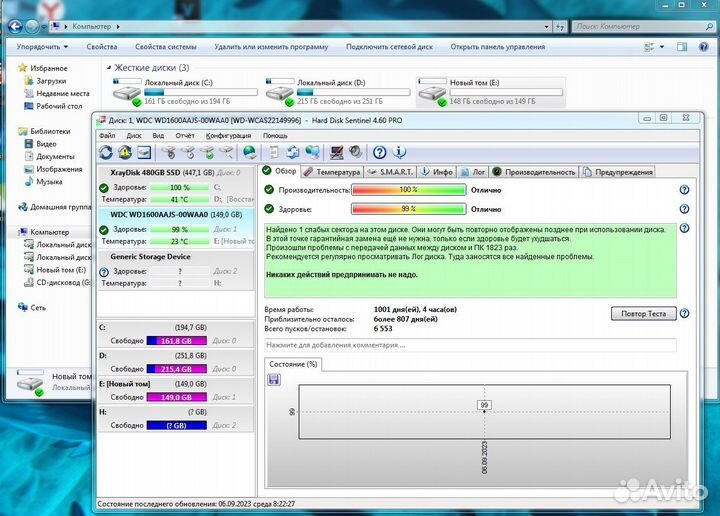The image size is (720, 516).
Task: Click Свойства in Explorer command bar
Action: [101, 47]
